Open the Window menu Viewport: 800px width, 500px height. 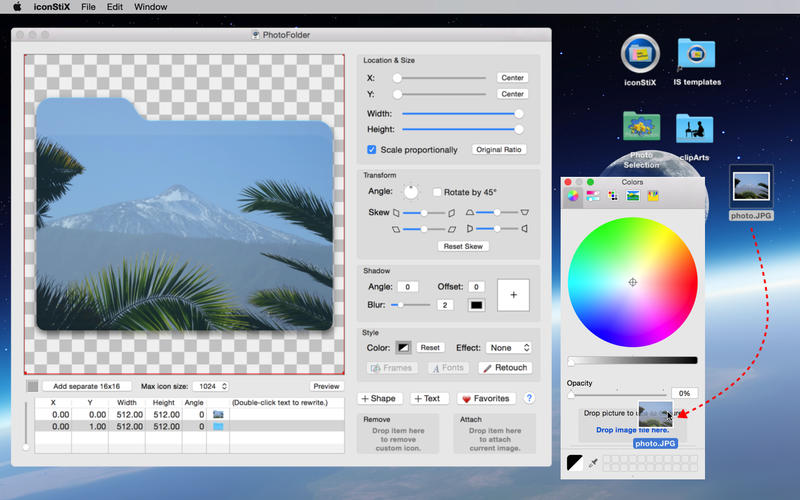(150, 7)
